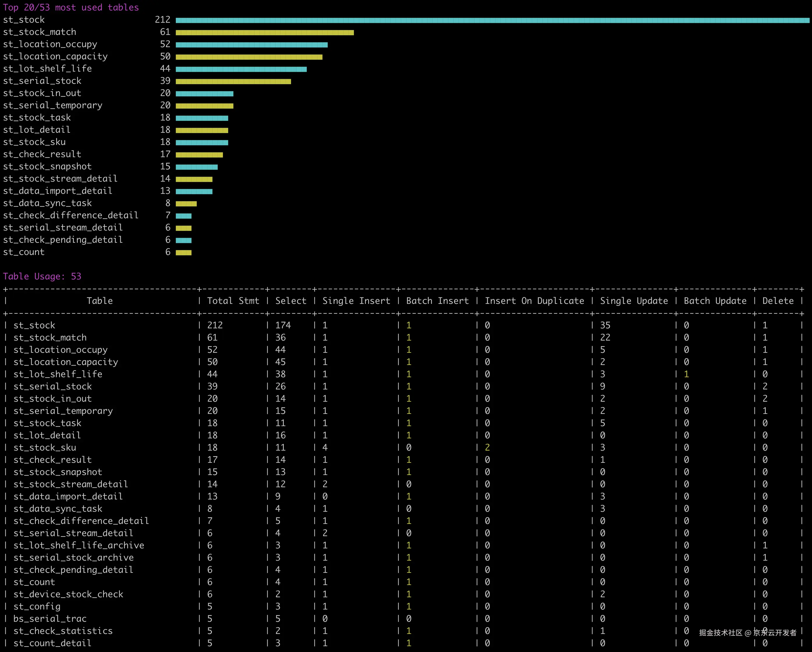Click the 'Top 20/53 most used tables' heading
This screenshot has height=652, width=812.
point(71,8)
